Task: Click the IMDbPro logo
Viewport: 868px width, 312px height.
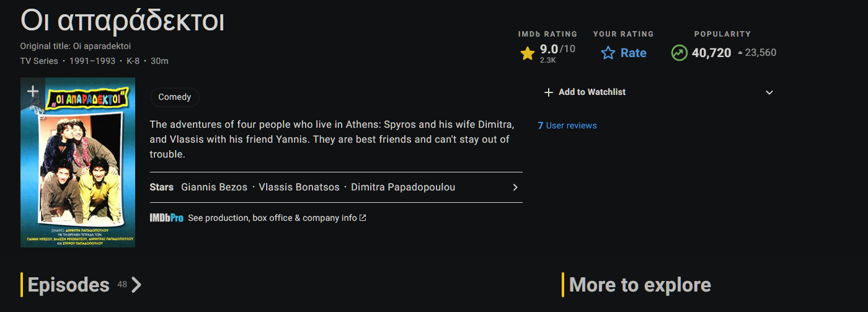Action: (167, 218)
